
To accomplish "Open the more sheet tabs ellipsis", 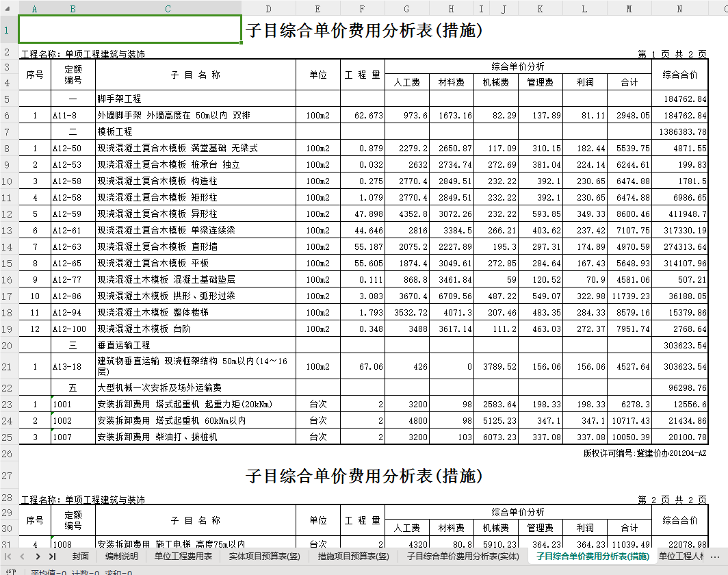I will [x=715, y=557].
